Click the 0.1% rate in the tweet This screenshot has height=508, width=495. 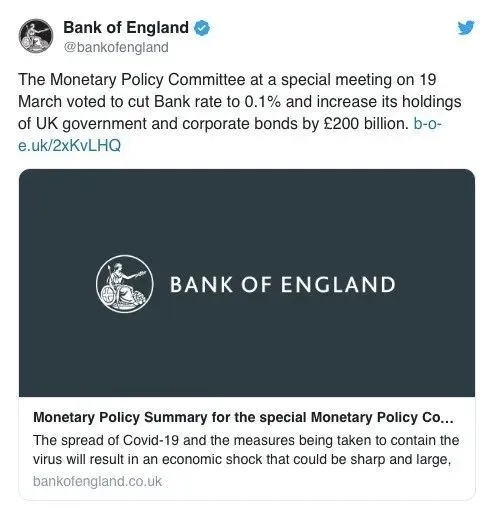(x=263, y=102)
